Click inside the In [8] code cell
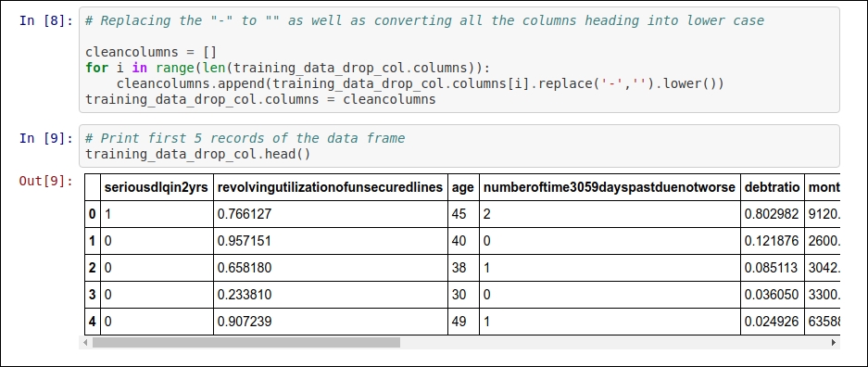This screenshot has width=868, height=367. pos(459,60)
